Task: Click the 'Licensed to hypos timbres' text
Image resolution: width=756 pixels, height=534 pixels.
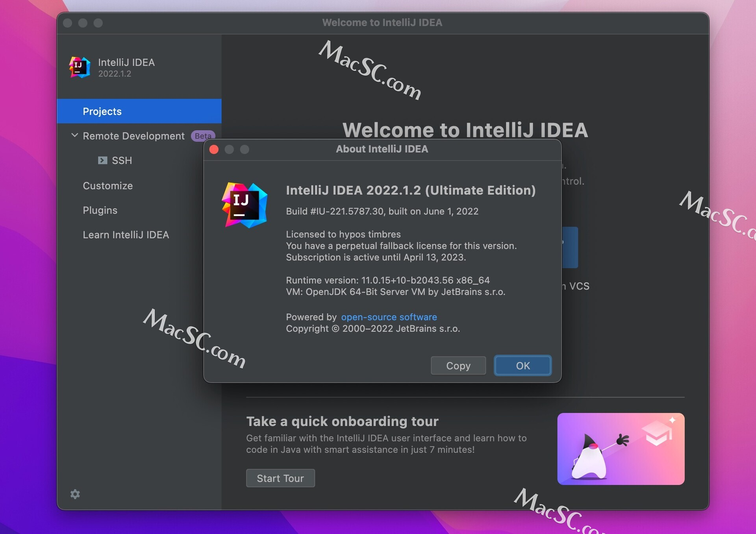Action: pyautogui.click(x=343, y=234)
